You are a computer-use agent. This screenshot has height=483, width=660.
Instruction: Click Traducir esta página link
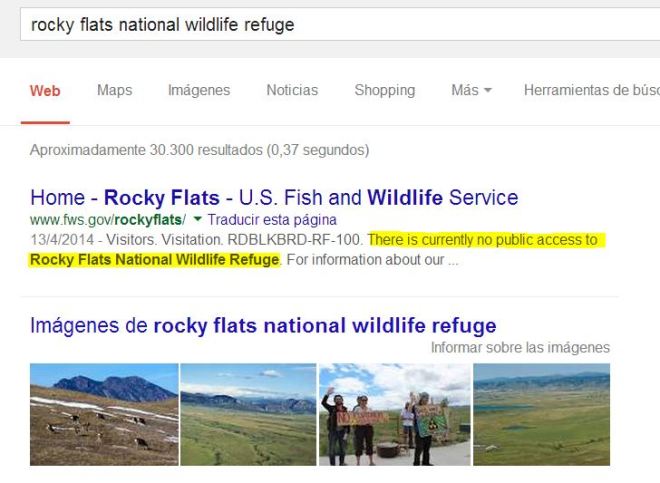(x=272, y=220)
